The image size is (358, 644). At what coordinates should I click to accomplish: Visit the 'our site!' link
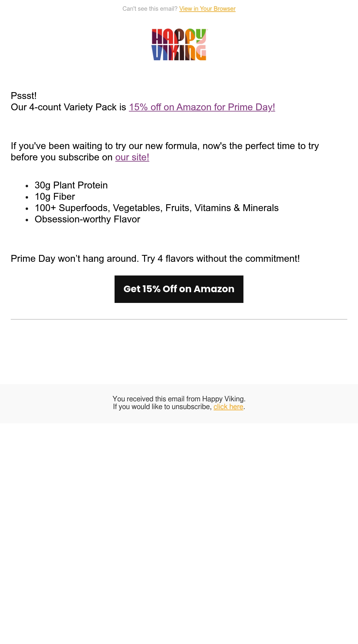click(132, 157)
